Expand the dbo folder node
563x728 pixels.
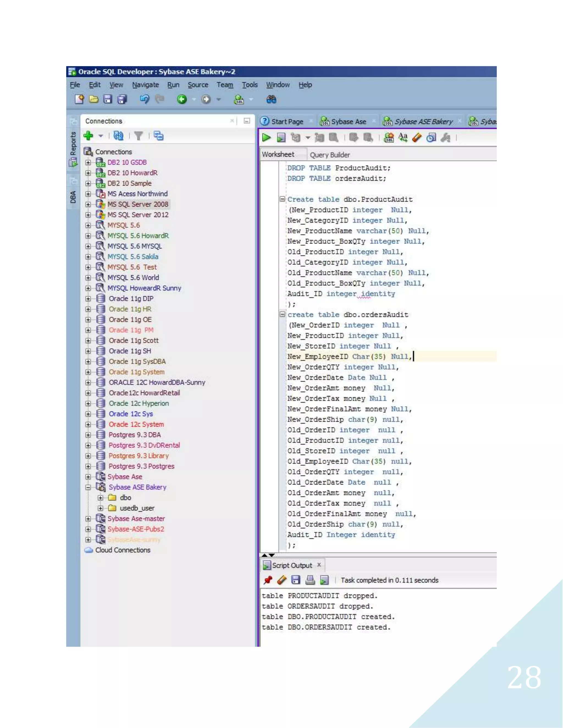(100, 498)
